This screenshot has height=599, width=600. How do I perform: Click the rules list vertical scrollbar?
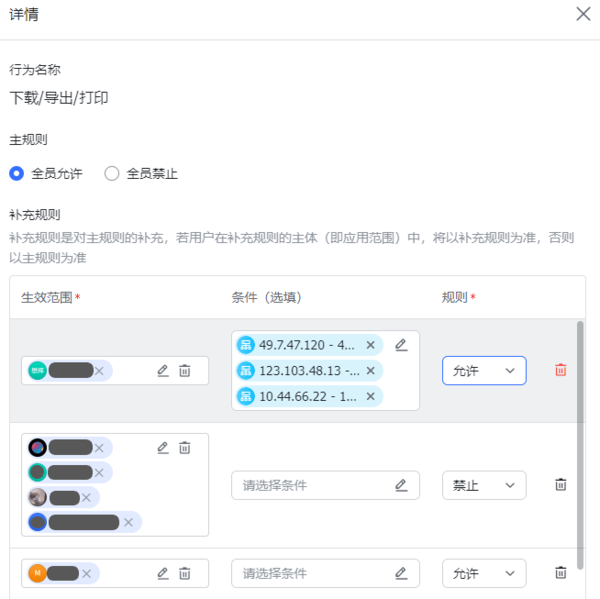coord(580,445)
